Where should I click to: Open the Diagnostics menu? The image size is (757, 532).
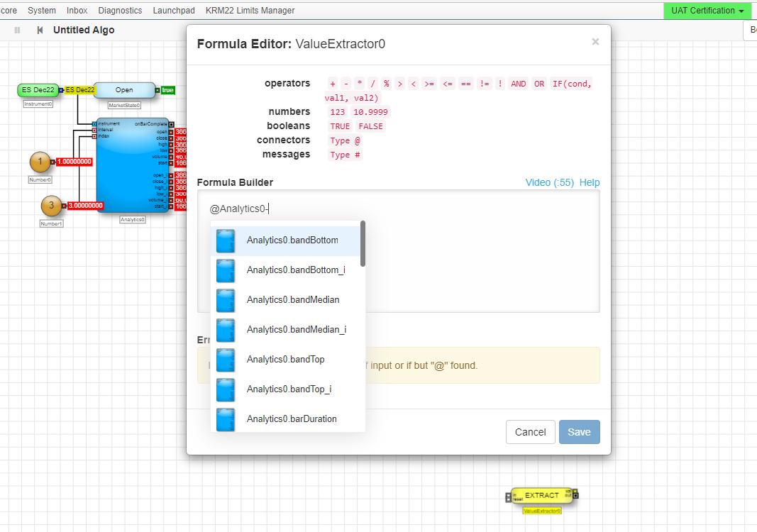click(120, 11)
